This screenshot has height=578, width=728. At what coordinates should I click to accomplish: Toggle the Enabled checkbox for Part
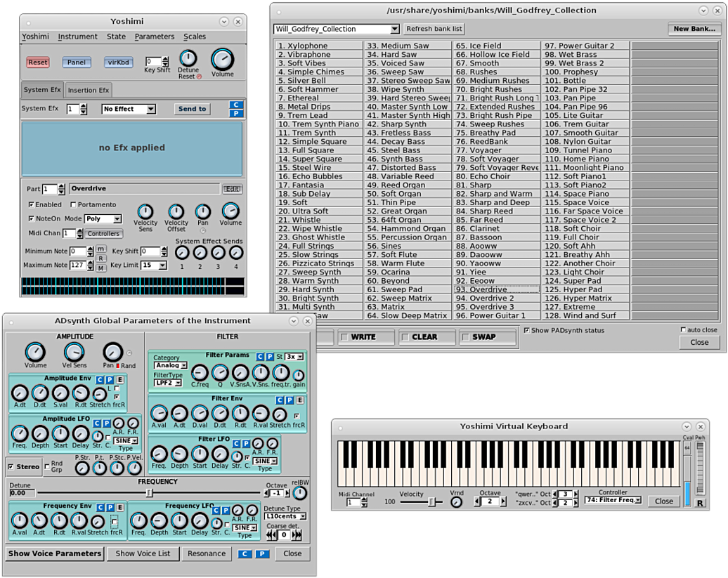pos(31,204)
